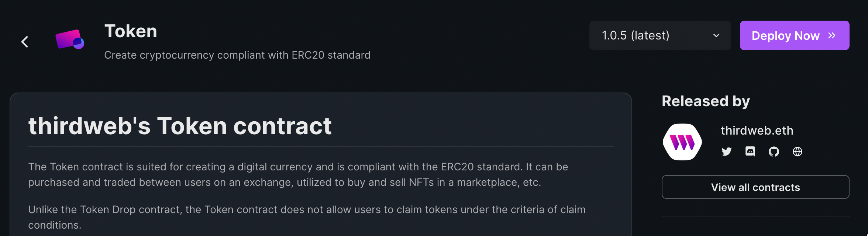Screen dimensions: 868x236
Task: Open View all contracts
Action: pos(755,187)
